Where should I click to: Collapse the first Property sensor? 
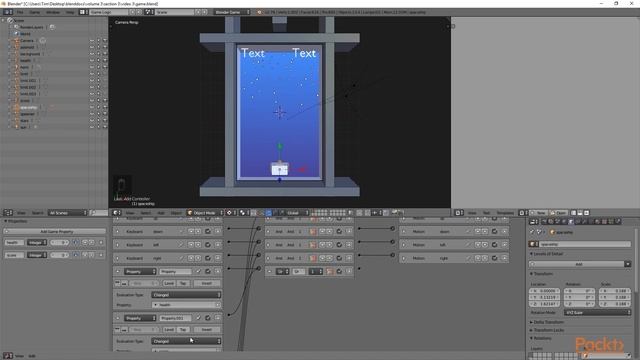tap(118, 271)
